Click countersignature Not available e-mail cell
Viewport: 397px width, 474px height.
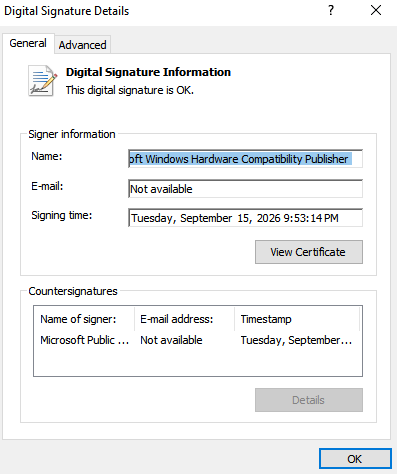171,340
